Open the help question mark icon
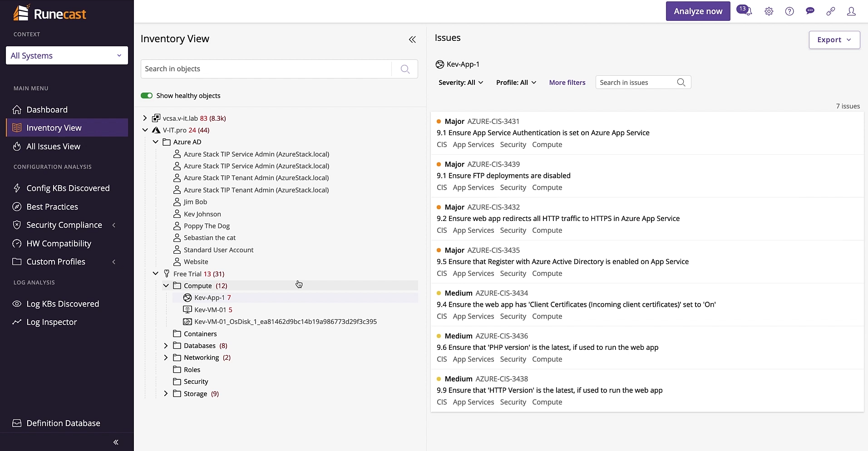The image size is (868, 451). (789, 11)
